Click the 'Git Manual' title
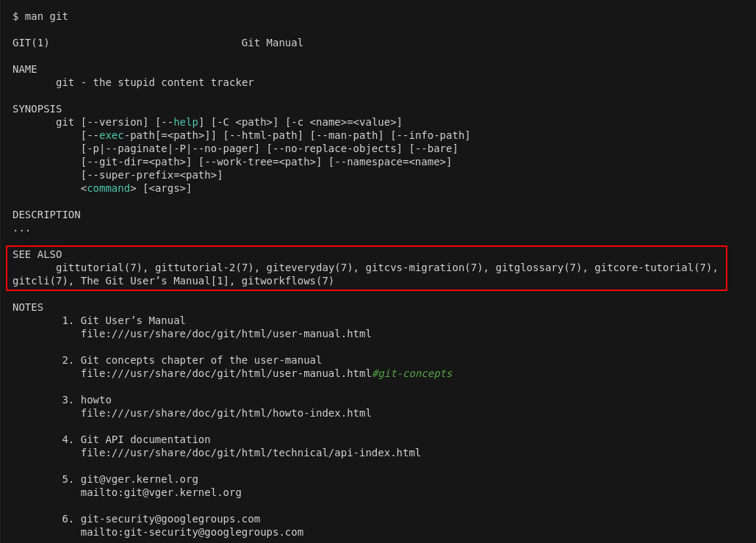The image size is (756, 543). [273, 43]
